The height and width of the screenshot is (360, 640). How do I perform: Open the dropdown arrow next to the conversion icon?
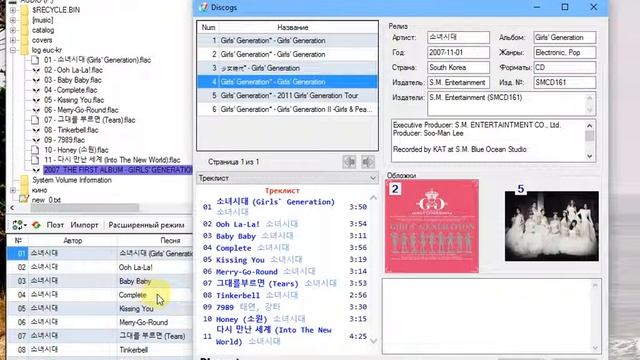pos(25,225)
